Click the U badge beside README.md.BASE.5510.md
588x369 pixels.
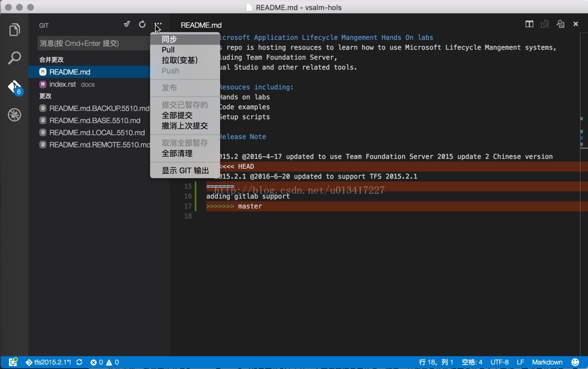point(43,120)
